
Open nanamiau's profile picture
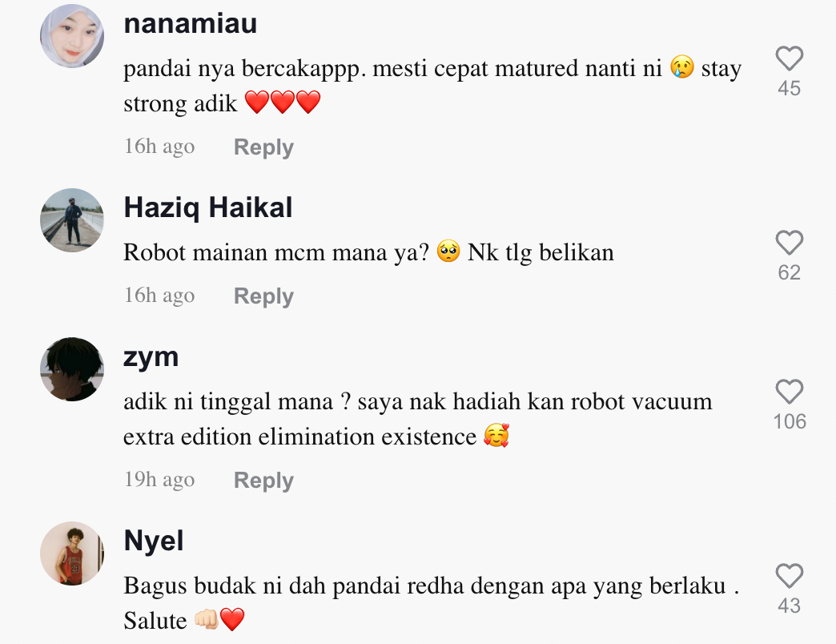72,36
